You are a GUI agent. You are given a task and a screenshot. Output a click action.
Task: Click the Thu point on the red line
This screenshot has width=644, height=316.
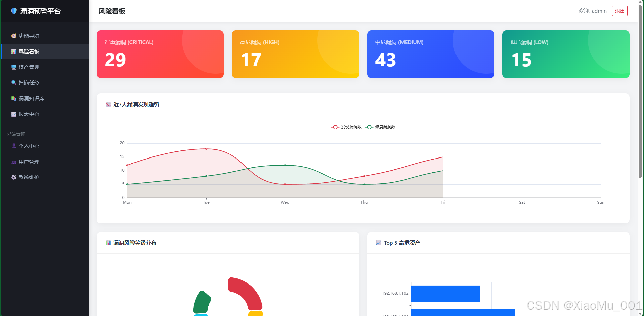(364, 176)
